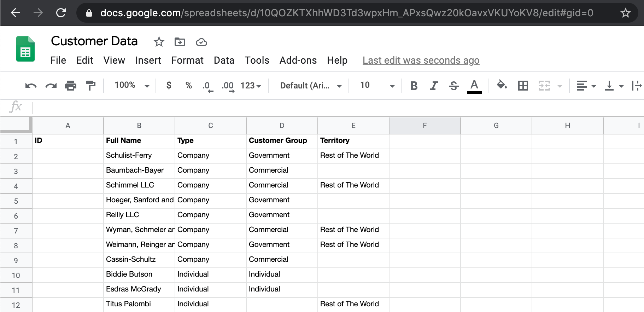Screen dimensions: 644x312
Task: Star the Customer Data document
Action: 159,42
